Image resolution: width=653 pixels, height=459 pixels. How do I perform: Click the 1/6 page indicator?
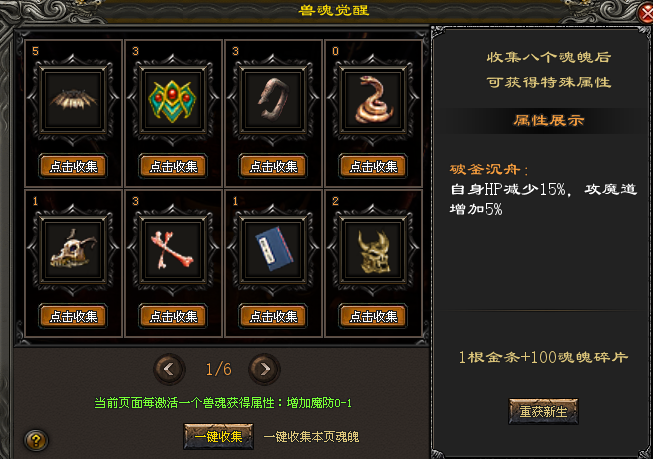pyautogui.click(x=218, y=369)
